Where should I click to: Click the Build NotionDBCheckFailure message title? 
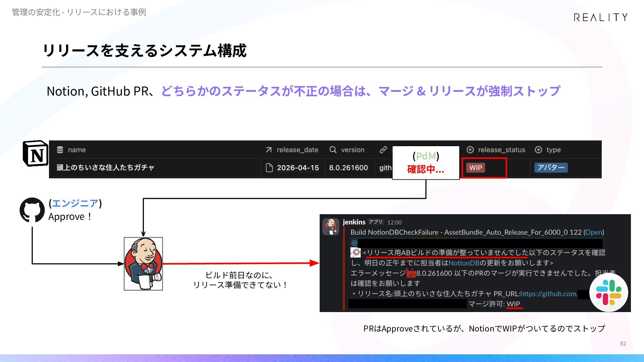click(x=477, y=232)
